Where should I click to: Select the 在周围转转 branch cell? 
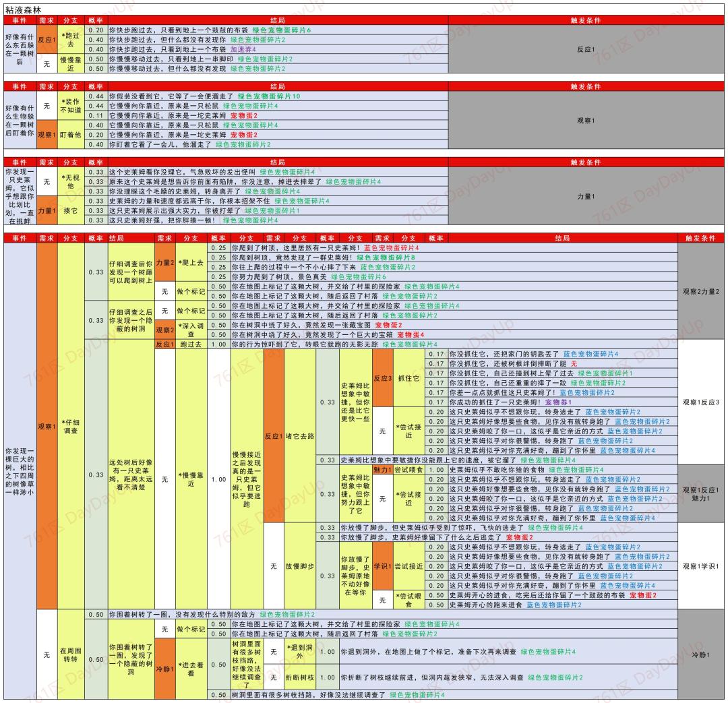pos(71,654)
